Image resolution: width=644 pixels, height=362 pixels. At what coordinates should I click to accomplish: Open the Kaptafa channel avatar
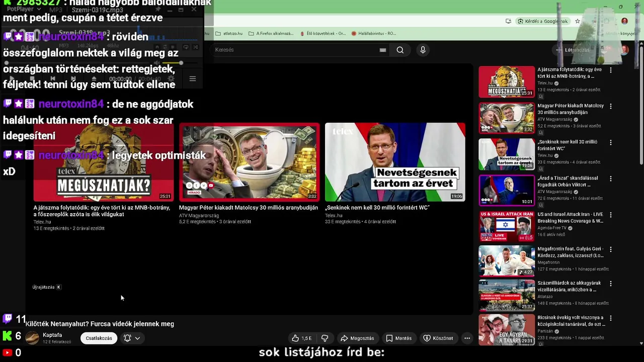pos(32,338)
